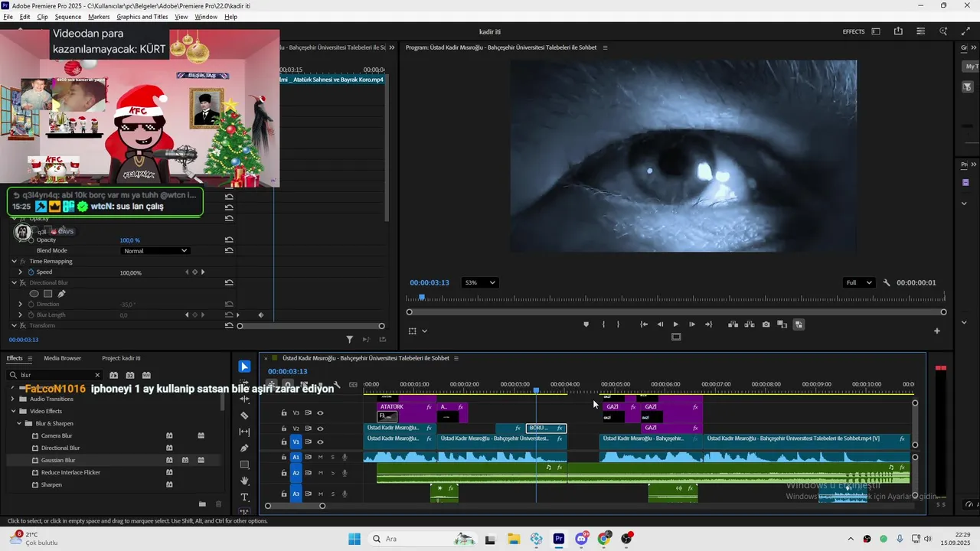Viewport: 980px width, 551px height.
Task: Open the 53% zoom level dropdown
Action: tap(480, 282)
